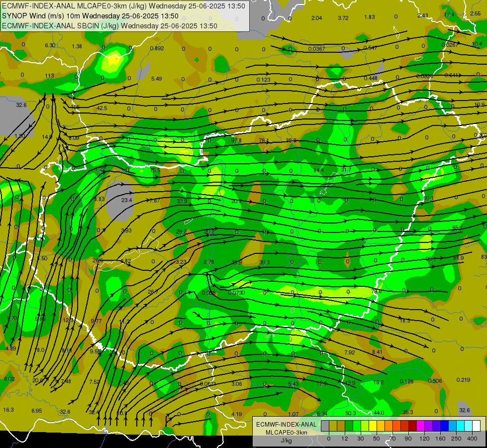Click the map value 17.4
487x448 pixels.
tap(449, 14)
